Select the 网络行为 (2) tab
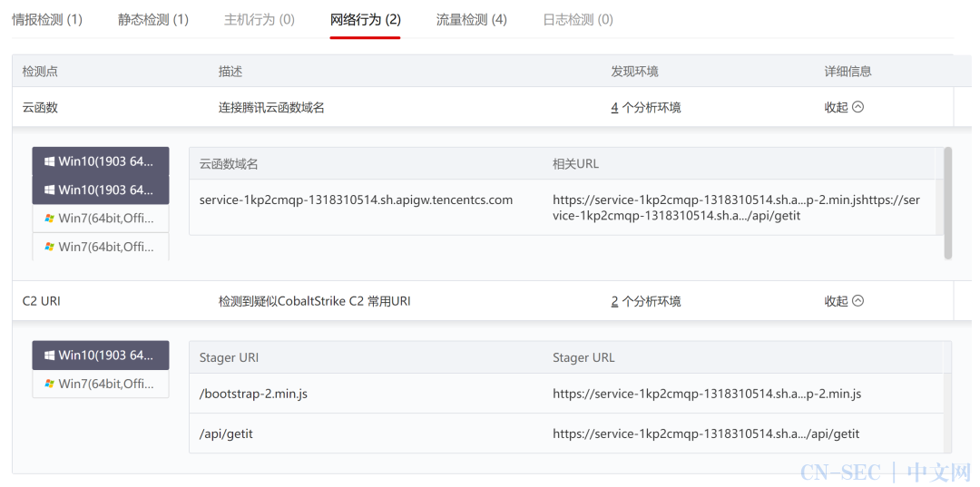The image size is (980, 487). 366,19
